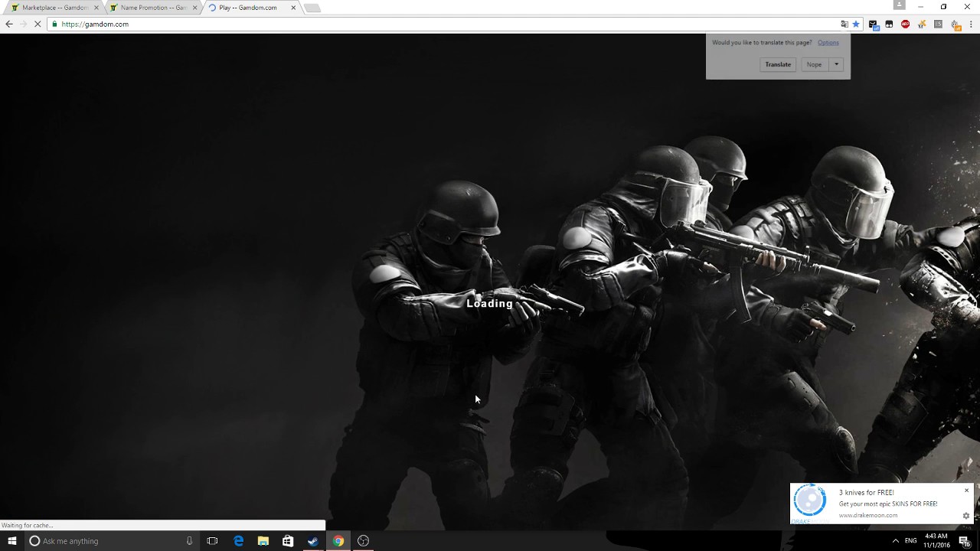Bookmark the page with the star icon
The image size is (980, 551).
pos(856,24)
